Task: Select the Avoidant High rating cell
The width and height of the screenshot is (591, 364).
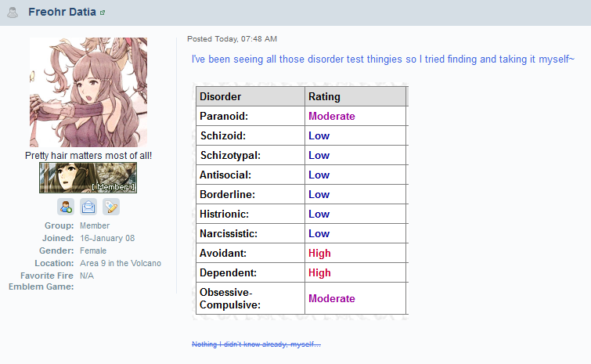Action: [x=355, y=253]
